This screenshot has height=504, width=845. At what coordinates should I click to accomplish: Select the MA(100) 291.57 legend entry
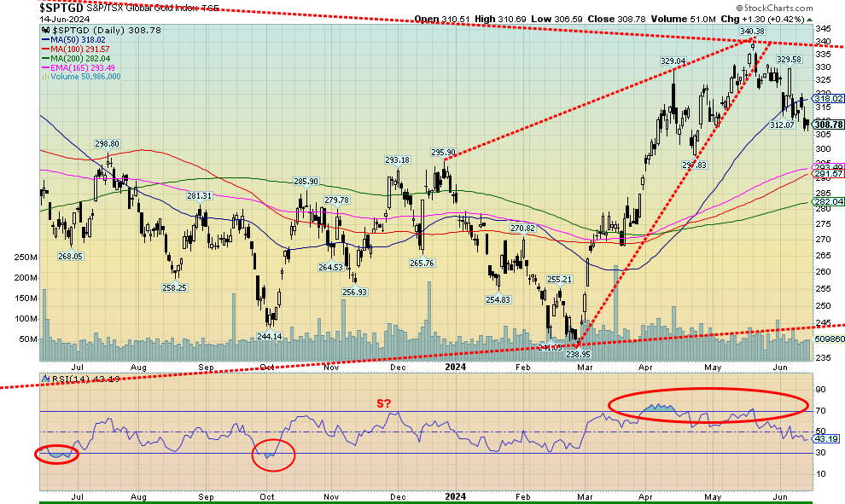click(x=79, y=48)
